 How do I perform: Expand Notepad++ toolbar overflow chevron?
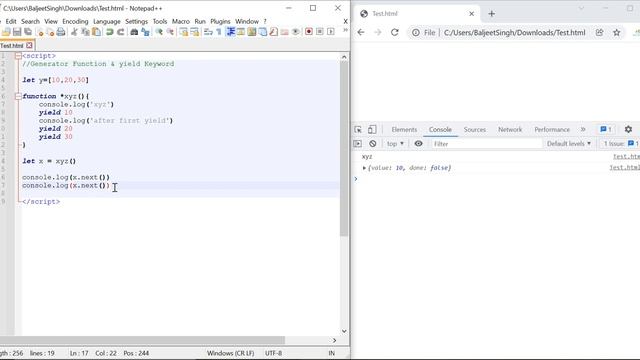click(345, 30)
